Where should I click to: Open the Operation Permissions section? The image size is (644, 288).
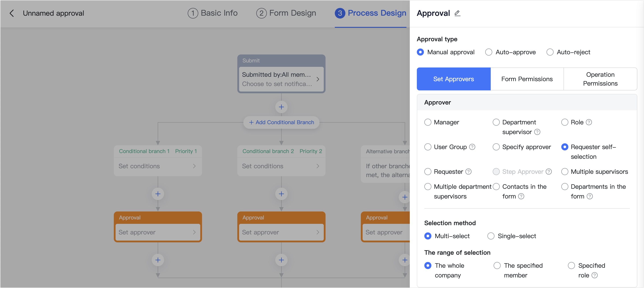click(600, 79)
